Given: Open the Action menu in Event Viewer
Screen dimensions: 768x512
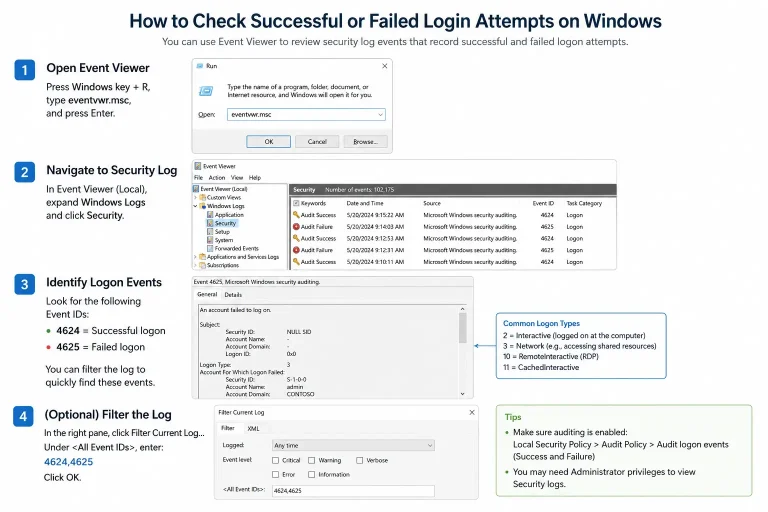Looking at the screenshot, I should (x=216, y=177).
